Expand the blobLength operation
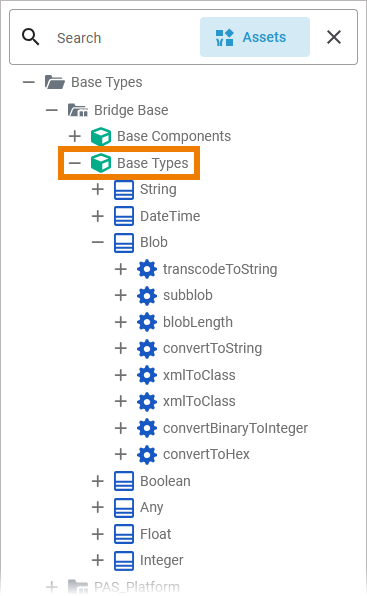The height and width of the screenshot is (596, 367). coord(121,322)
